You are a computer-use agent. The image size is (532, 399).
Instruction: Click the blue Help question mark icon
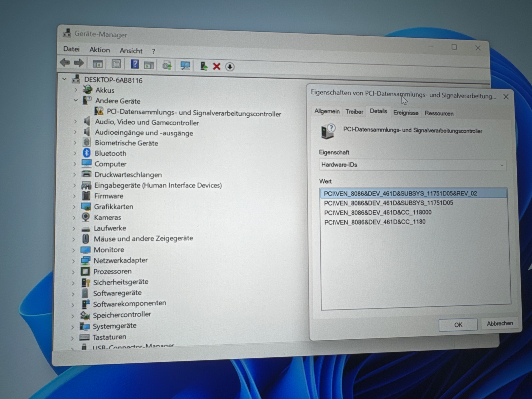click(135, 64)
